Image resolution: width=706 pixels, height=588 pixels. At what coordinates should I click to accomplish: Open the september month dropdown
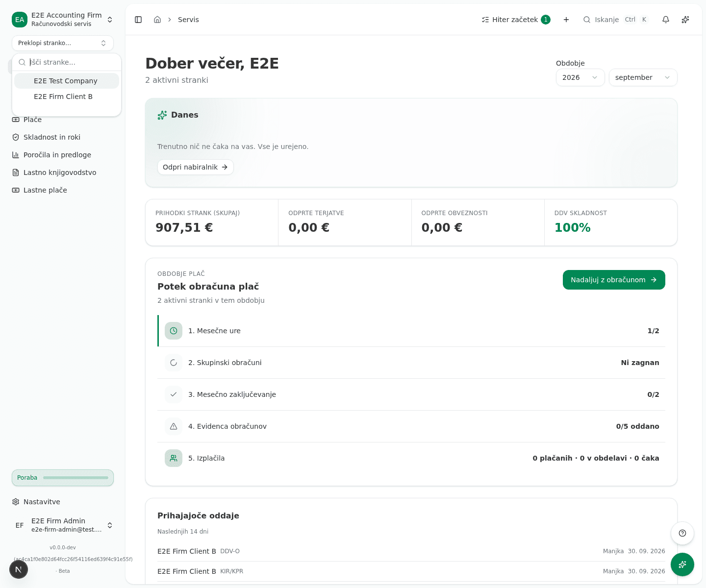643,77
